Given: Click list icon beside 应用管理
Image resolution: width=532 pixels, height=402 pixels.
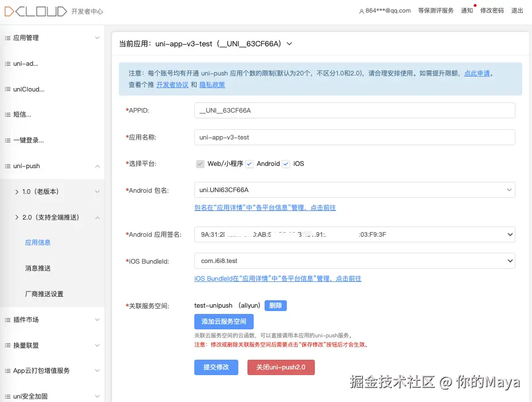Looking at the screenshot, I should [x=7, y=38].
